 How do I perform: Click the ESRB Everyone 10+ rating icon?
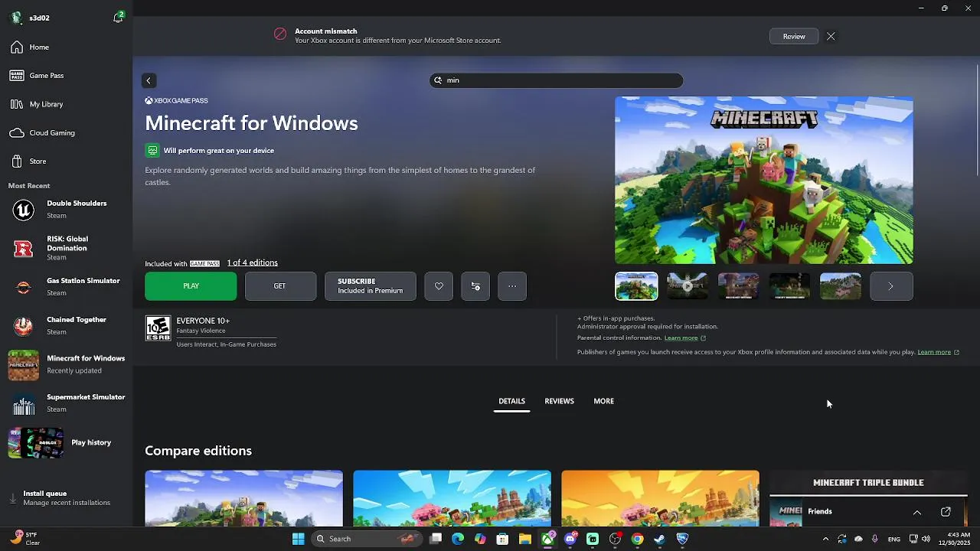point(158,328)
